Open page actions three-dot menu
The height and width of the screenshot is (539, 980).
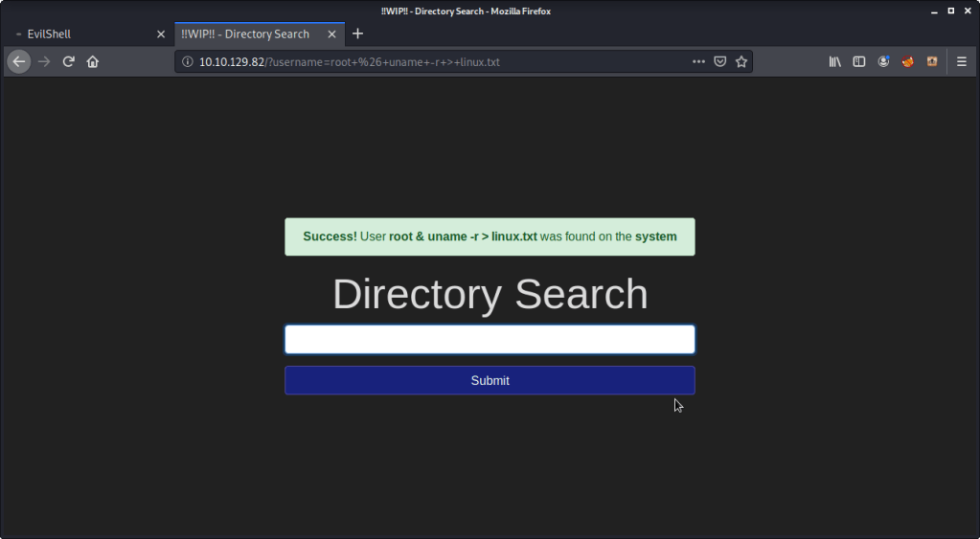click(x=698, y=61)
